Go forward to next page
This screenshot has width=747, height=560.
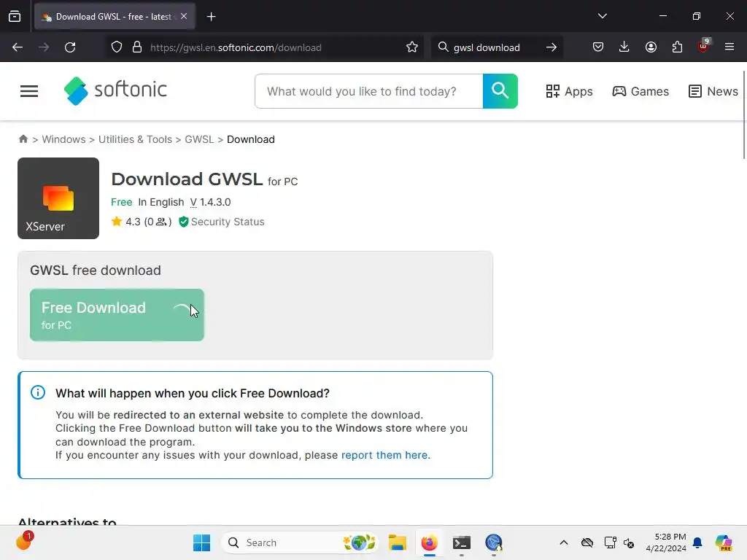tap(44, 47)
